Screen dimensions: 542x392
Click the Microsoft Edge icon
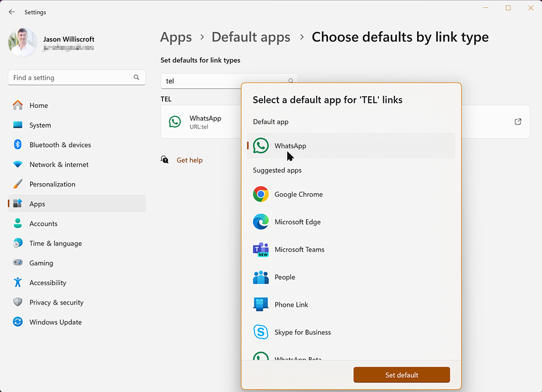point(260,222)
